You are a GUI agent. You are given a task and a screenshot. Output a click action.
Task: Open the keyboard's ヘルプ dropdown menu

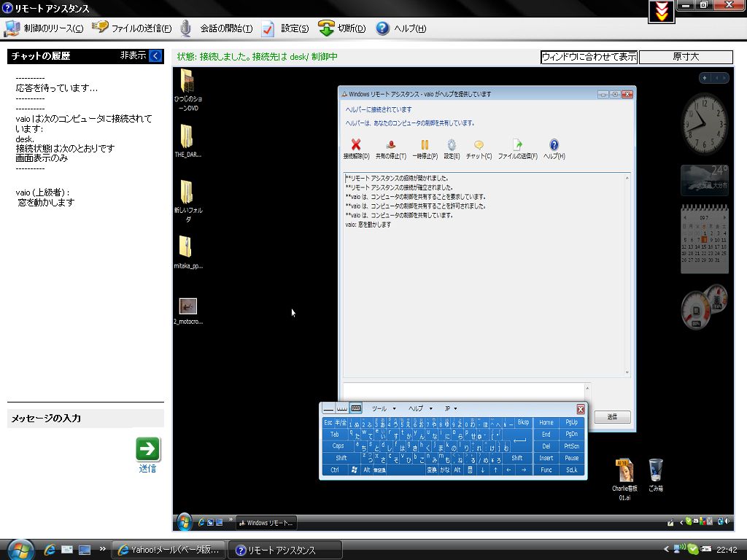420,408
